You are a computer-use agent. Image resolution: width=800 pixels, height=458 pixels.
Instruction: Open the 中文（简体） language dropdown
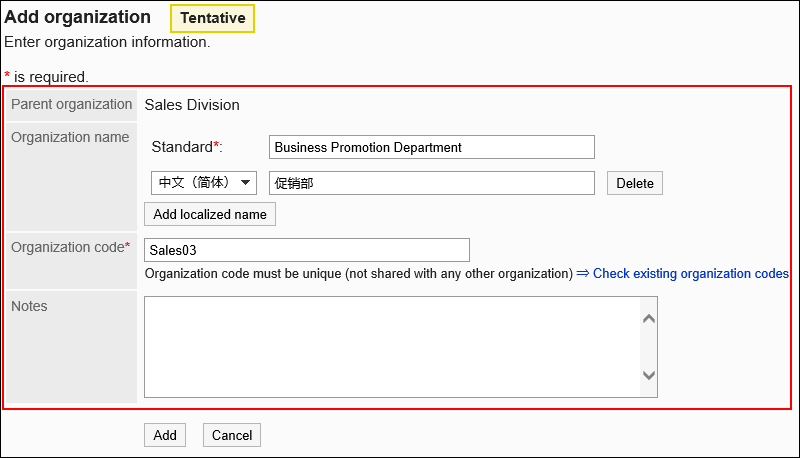click(x=204, y=183)
